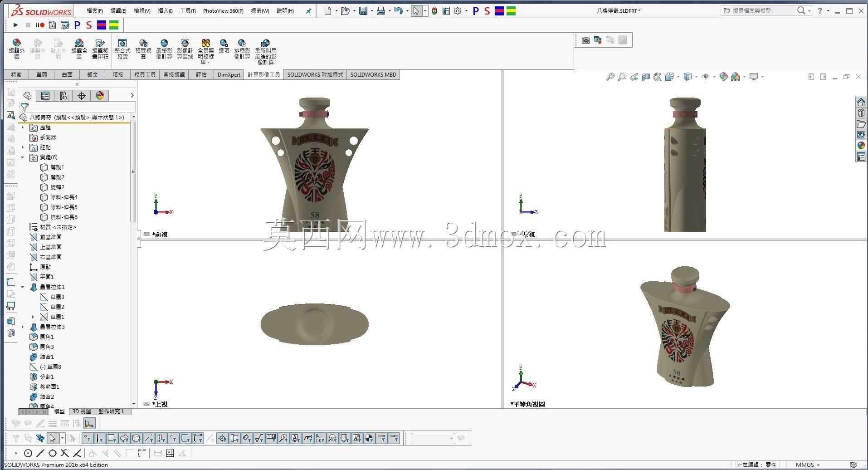The width and height of the screenshot is (868, 470).
Task: Save the part with the floppy disk icon
Action: click(x=363, y=11)
